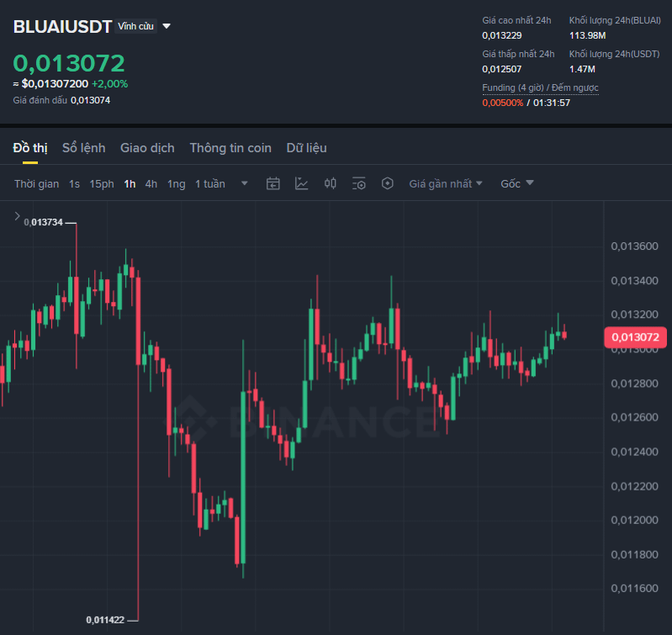Viewport: 672px width, 635px height.
Task: Click the 0,013400 price axis label
Action: coord(634,281)
